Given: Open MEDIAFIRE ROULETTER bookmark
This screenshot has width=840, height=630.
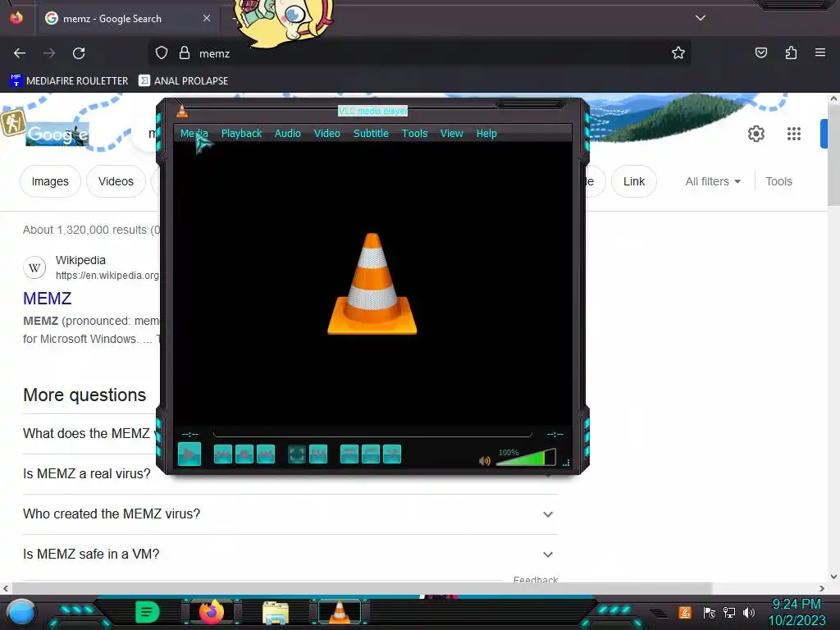Looking at the screenshot, I should tap(69, 81).
